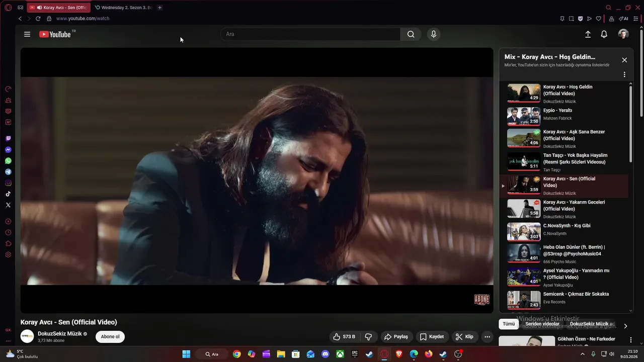This screenshot has width=644, height=362.
Task: Open GX Corner gamepad icon
Action: point(20,8)
